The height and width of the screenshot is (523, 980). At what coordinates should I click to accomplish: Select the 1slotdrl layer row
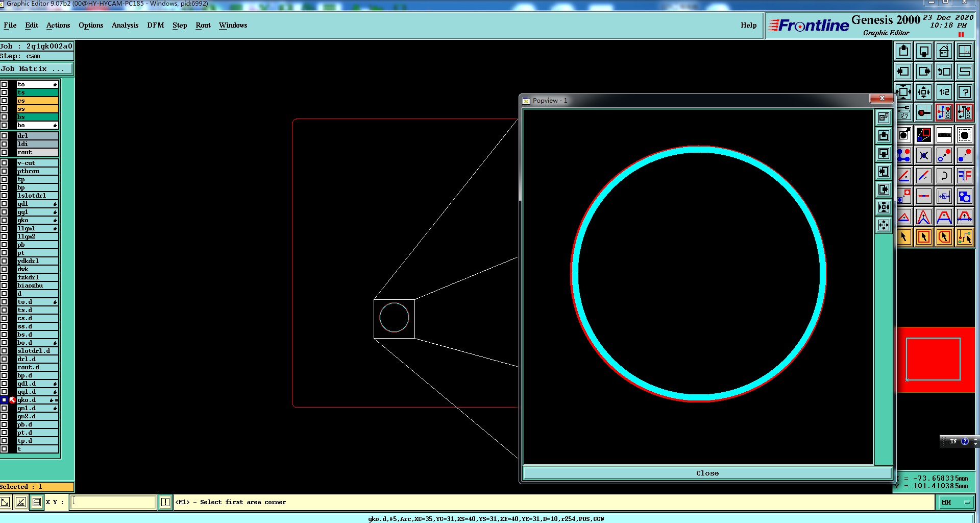pos(37,196)
